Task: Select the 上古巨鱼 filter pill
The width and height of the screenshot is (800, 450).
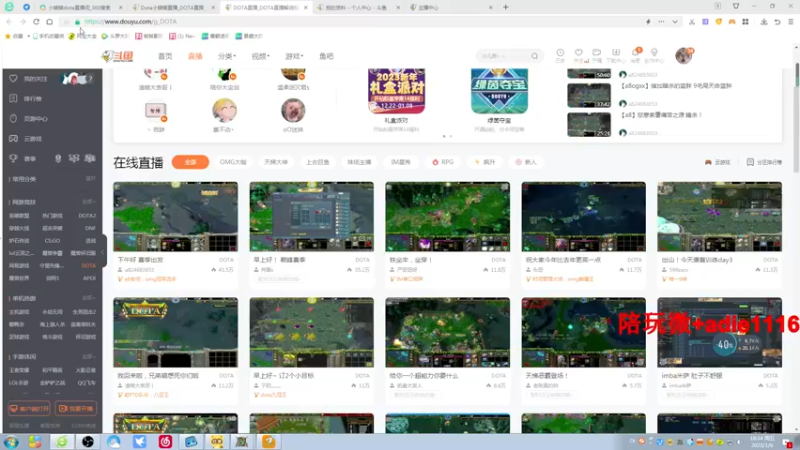Action: tap(317, 162)
